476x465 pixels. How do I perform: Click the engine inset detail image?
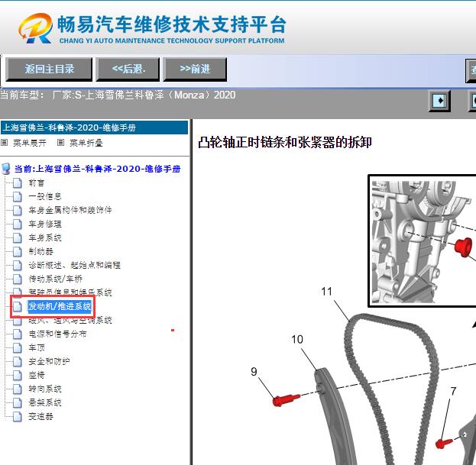tap(423, 241)
